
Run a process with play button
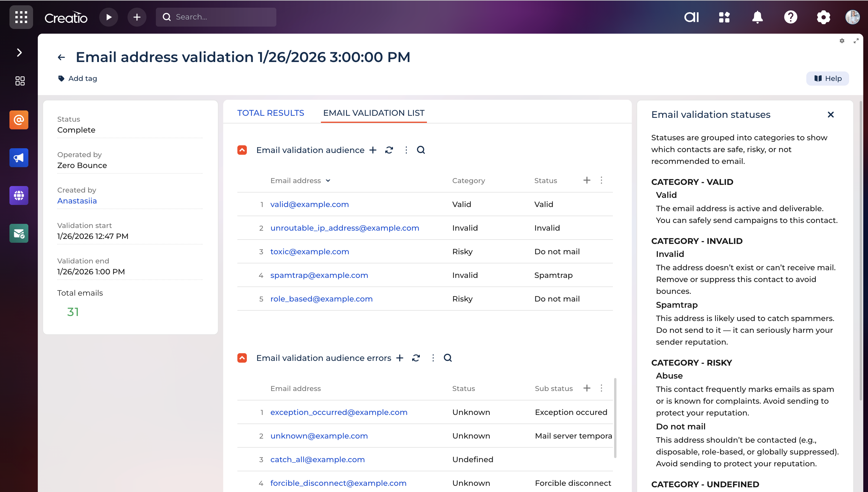pos(108,17)
